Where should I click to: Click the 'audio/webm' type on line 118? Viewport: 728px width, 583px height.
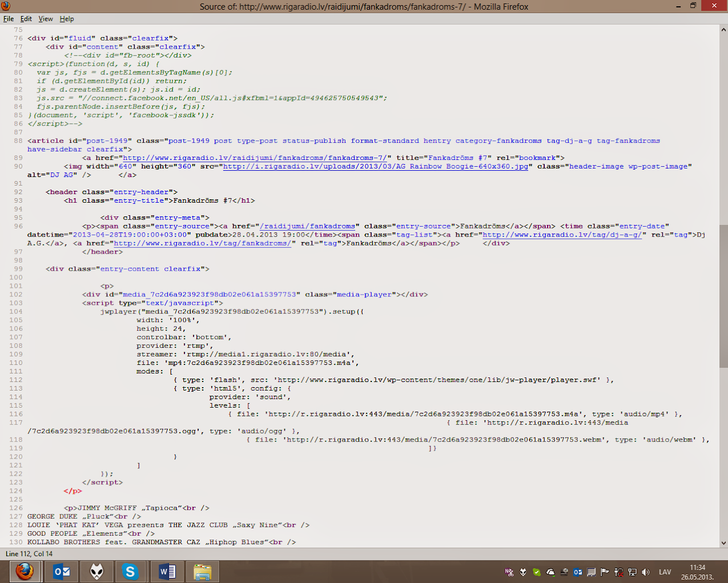[669, 440]
